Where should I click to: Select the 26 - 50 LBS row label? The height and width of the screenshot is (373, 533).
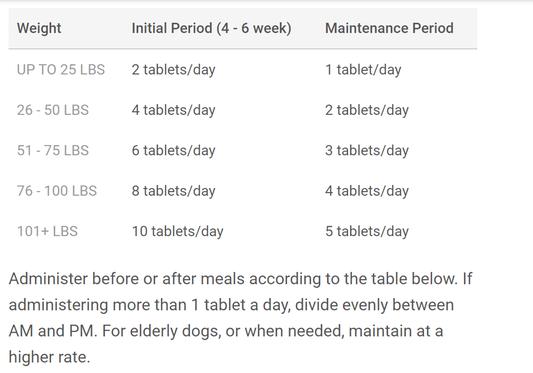click(x=53, y=110)
